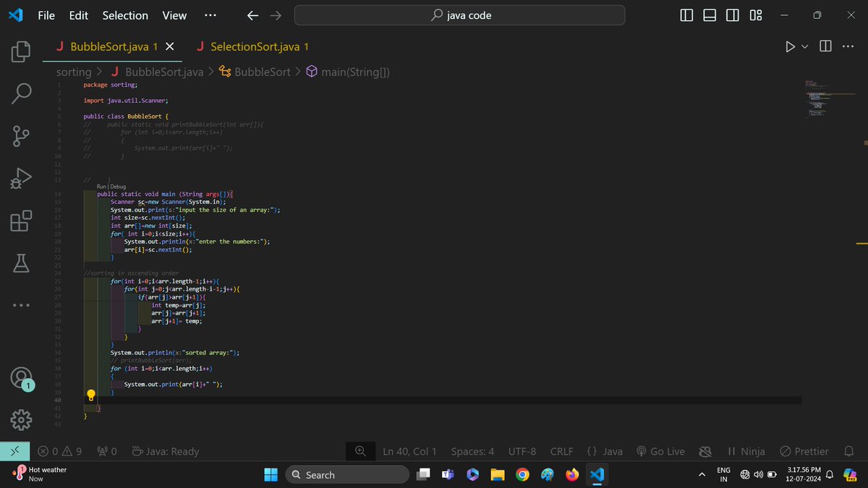The height and width of the screenshot is (488, 868).
Task: Open Windows Start menu
Action: (x=271, y=474)
